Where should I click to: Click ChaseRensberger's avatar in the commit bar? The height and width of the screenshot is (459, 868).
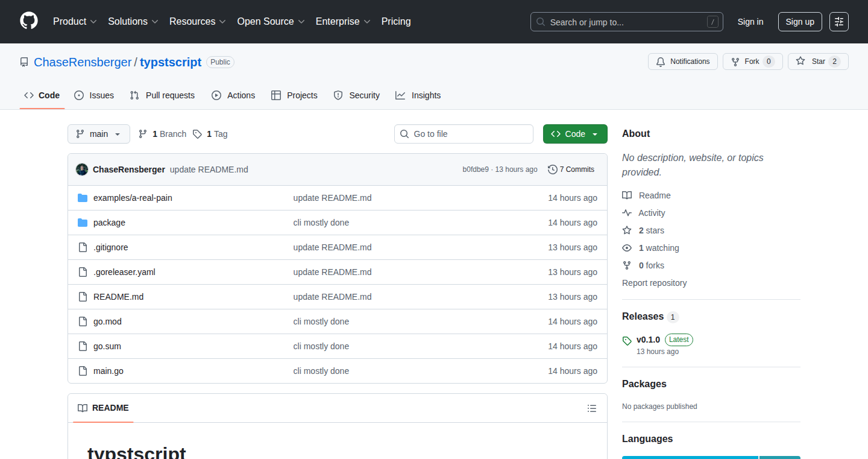coord(82,169)
